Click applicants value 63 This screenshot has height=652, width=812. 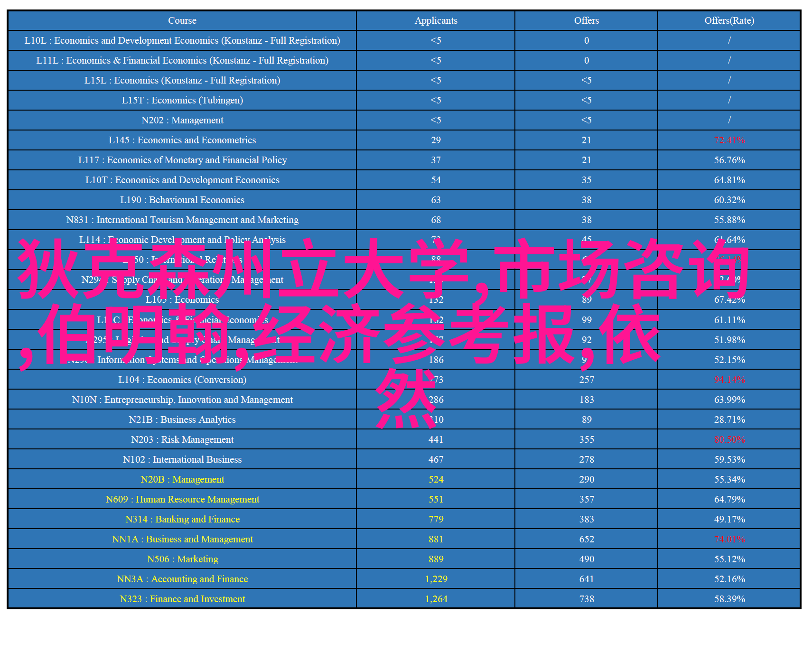436,200
